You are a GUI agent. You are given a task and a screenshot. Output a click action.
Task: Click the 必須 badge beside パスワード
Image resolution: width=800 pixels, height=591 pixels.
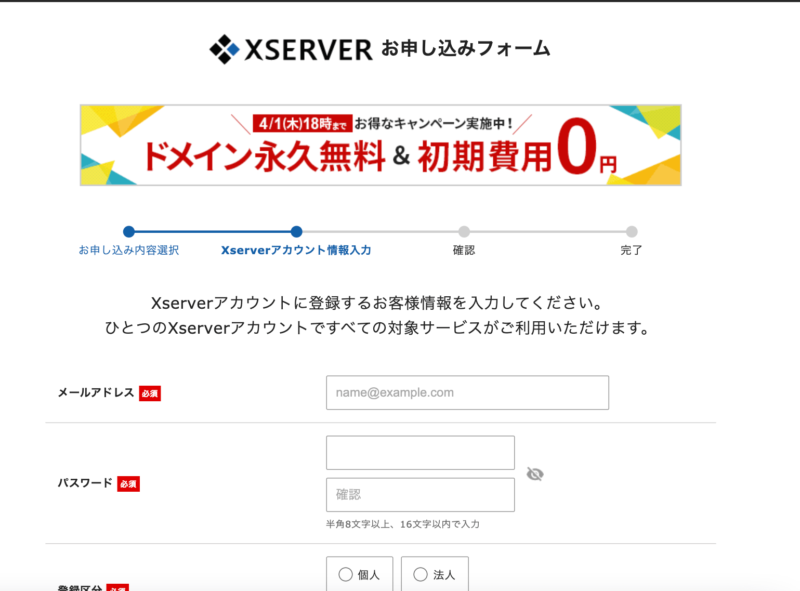pyautogui.click(x=129, y=484)
